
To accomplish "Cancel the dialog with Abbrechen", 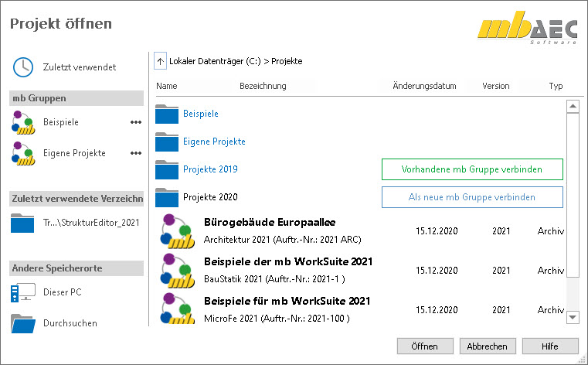I will click(488, 346).
